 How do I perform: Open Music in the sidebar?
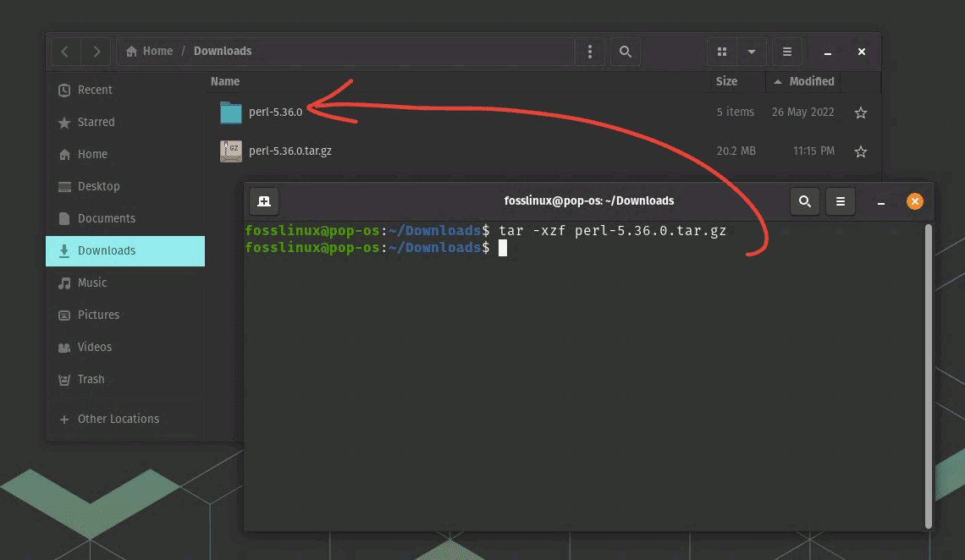pos(125,283)
